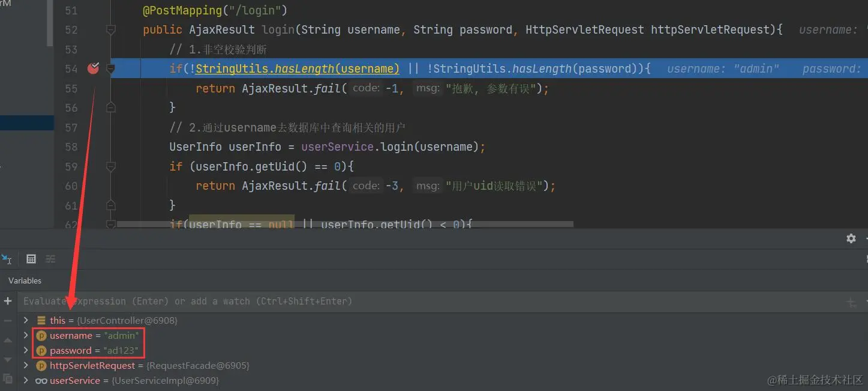This screenshot has width=868, height=391.
Task: Click the Run to Cursor debugger icon
Action: click(x=7, y=259)
